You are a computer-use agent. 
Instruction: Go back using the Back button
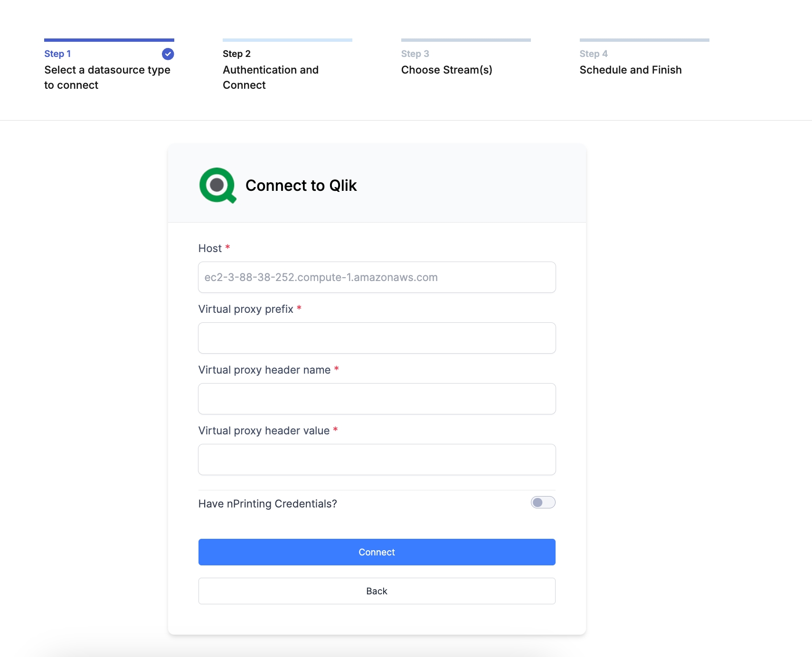pos(377,591)
